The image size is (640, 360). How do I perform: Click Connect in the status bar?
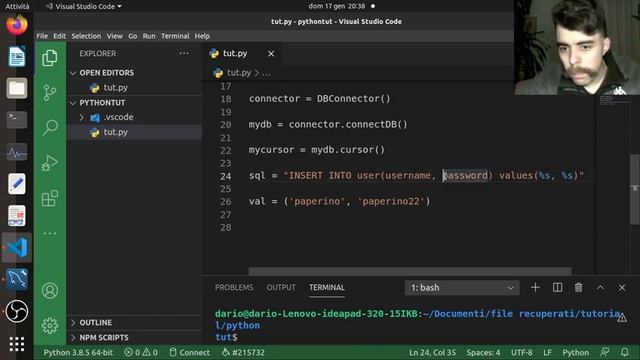190,352
